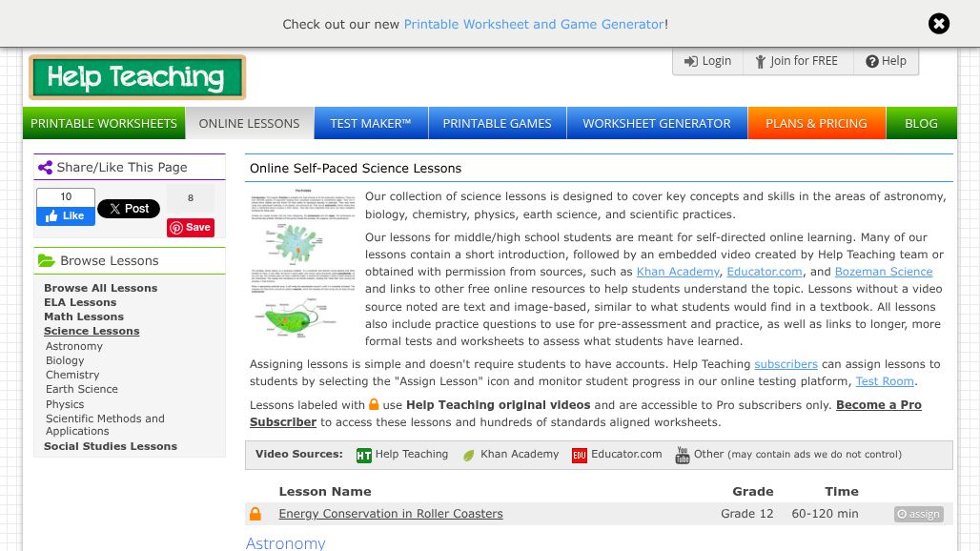Click the Join for FREE button

(x=796, y=61)
